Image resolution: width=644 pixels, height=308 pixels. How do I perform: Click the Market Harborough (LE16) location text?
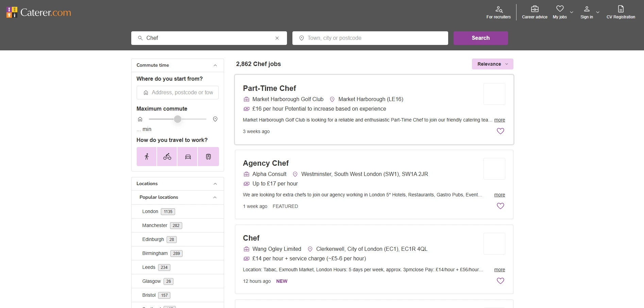click(371, 99)
